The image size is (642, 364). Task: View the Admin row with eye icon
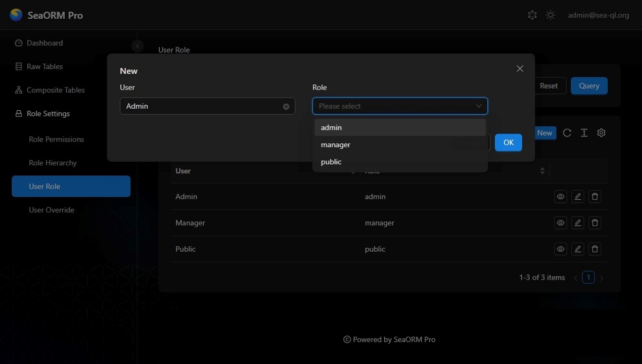click(561, 197)
